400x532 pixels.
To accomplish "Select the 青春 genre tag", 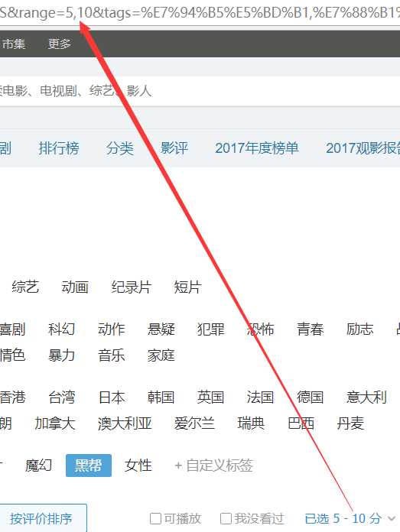I will [310, 329].
